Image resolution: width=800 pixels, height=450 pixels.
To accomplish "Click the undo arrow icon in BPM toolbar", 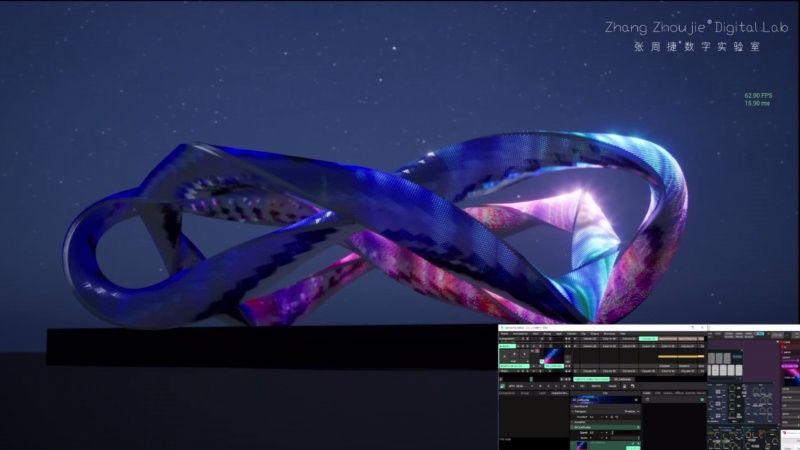I will point(633,386).
